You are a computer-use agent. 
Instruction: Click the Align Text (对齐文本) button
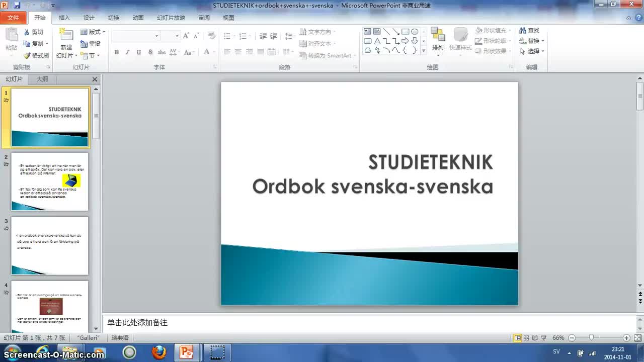pyautogui.click(x=317, y=44)
